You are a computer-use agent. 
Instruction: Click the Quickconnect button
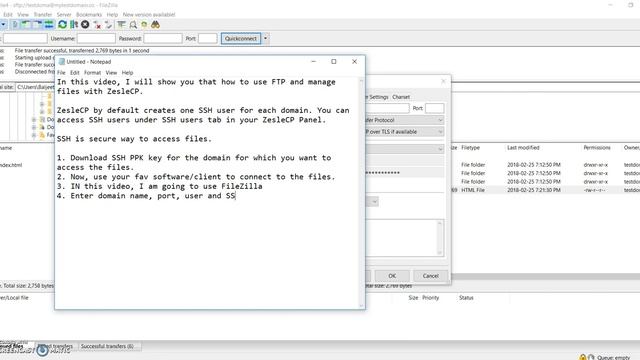(x=241, y=38)
